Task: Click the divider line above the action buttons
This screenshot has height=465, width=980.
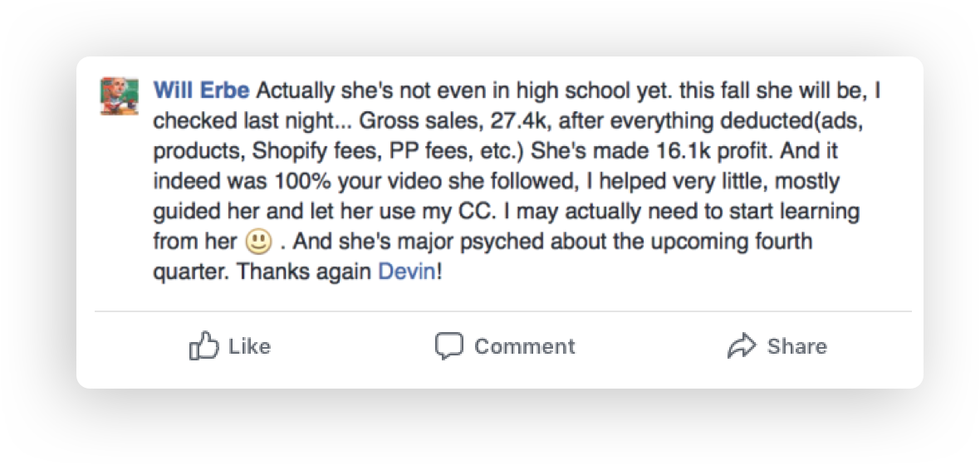Action: 503,311
